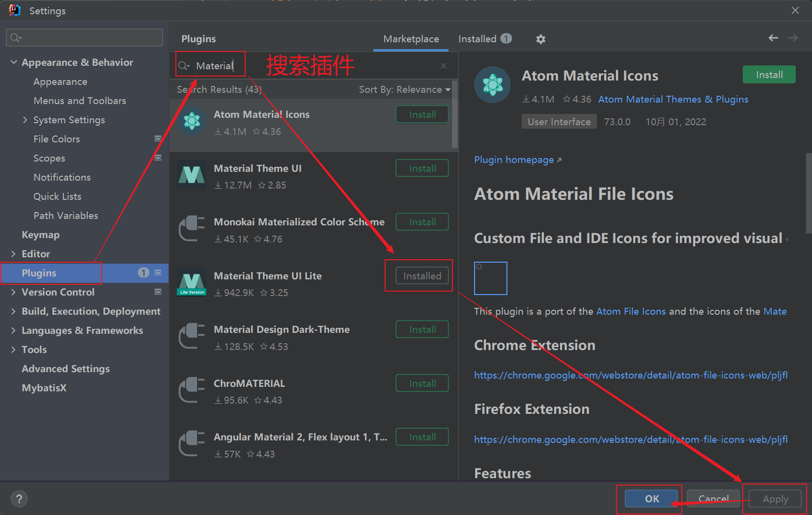The width and height of the screenshot is (812, 515).
Task: Click the Apply button
Action: coord(775,499)
